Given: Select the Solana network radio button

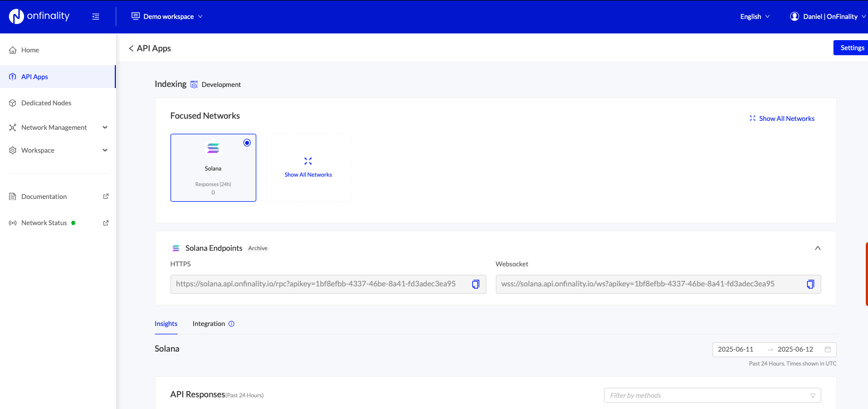Looking at the screenshot, I should pyautogui.click(x=247, y=143).
